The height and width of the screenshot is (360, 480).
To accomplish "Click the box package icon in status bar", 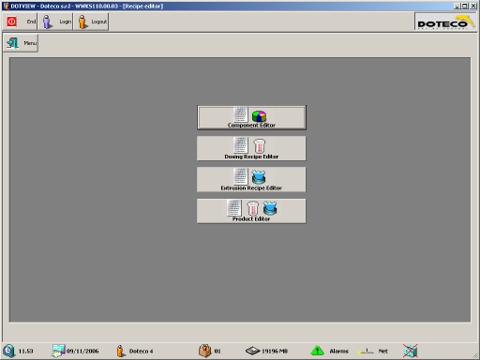I will 205,350.
